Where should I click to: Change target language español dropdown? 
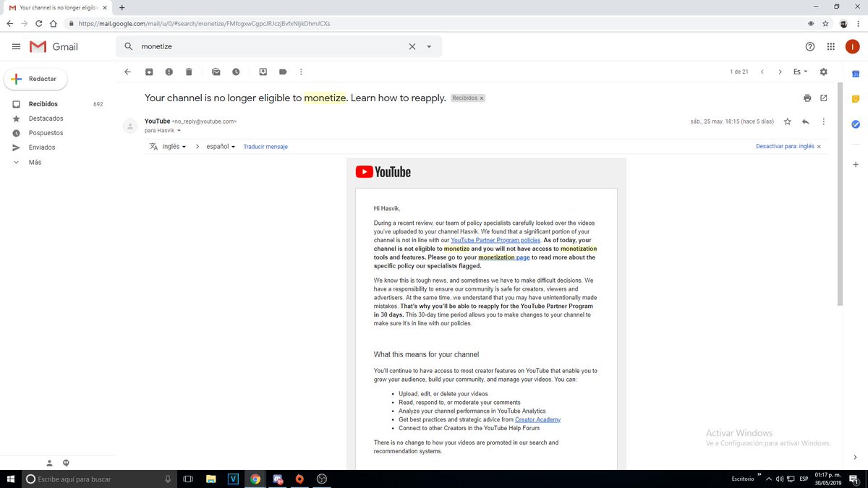coord(221,146)
